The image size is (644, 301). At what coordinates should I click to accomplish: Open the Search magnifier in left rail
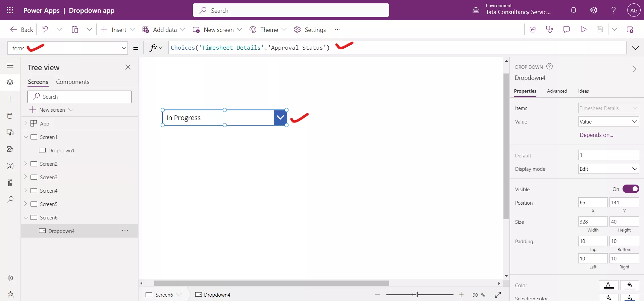click(10, 200)
